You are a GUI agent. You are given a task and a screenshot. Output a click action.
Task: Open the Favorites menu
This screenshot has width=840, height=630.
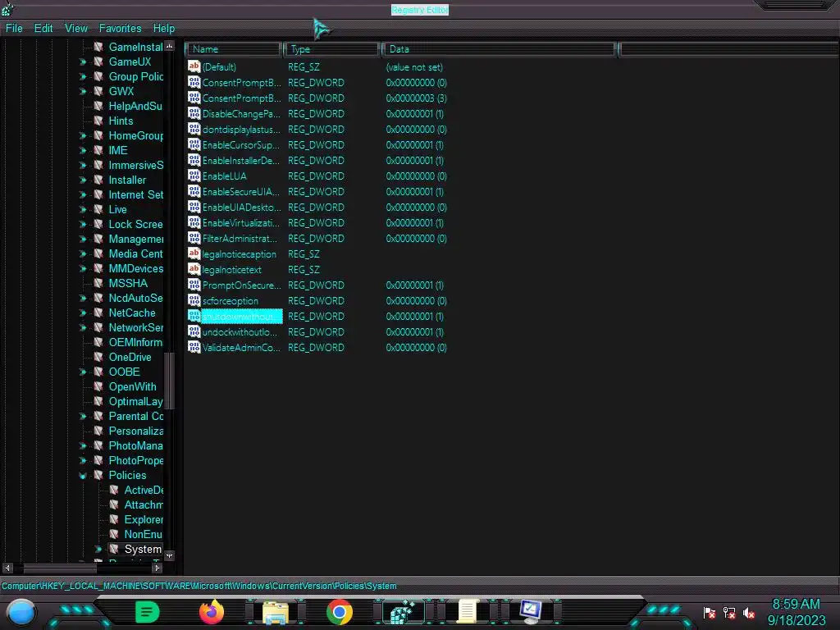[x=120, y=29]
